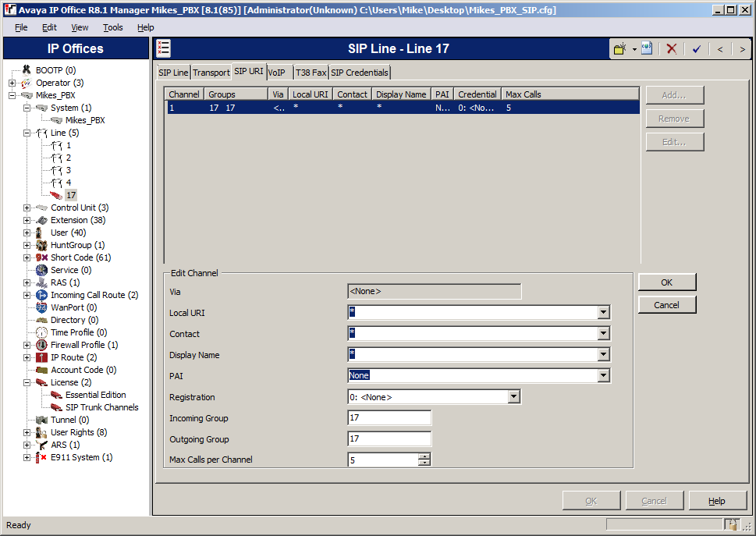Image resolution: width=756 pixels, height=536 pixels.
Task: Click the checklist icon beside SIP Line title
Action: (x=163, y=48)
